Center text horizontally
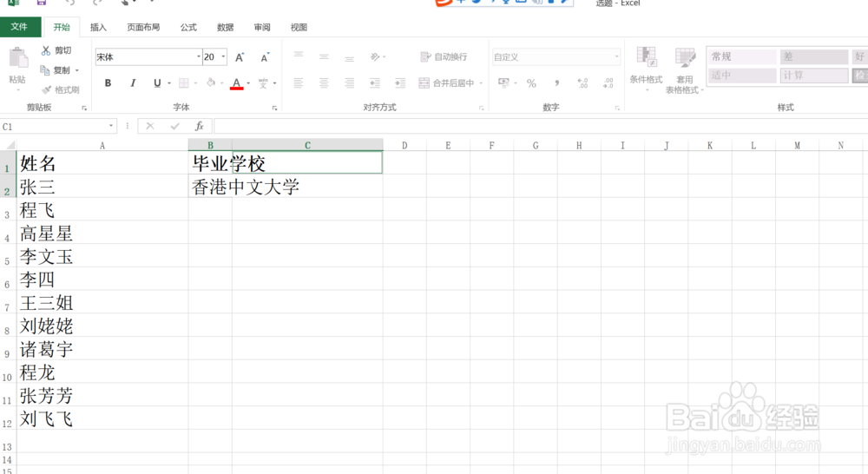This screenshot has width=868, height=474. pos(324,83)
